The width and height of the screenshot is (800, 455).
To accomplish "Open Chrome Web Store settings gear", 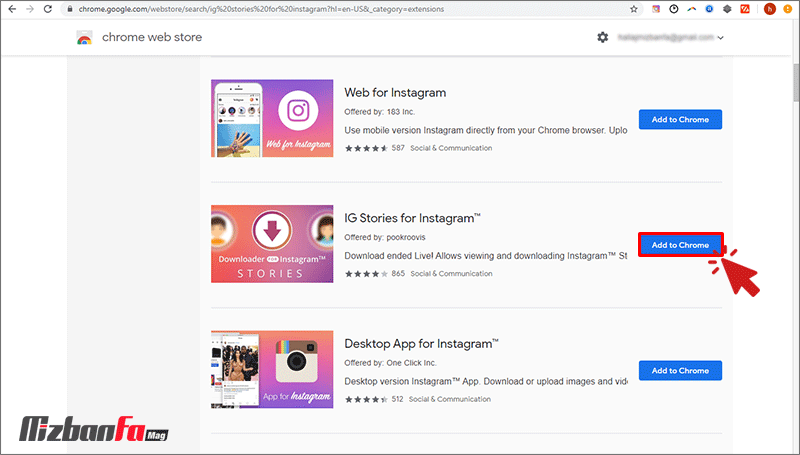I will 603,37.
